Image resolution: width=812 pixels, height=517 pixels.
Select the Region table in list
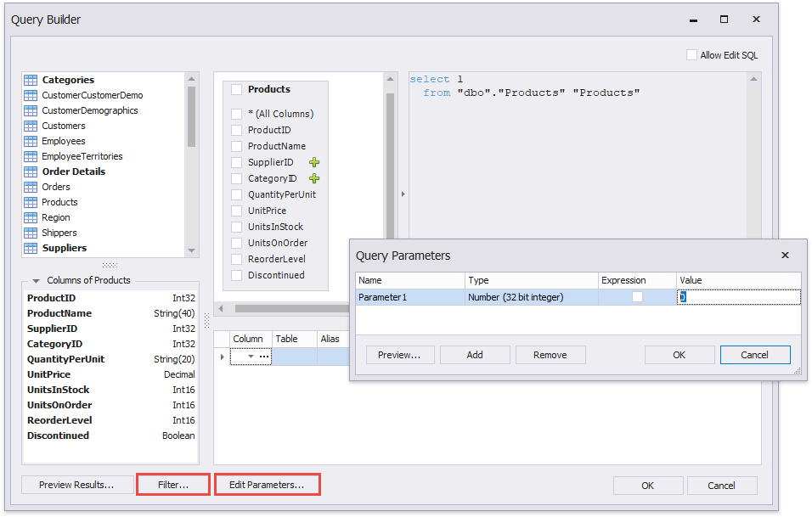coord(55,217)
